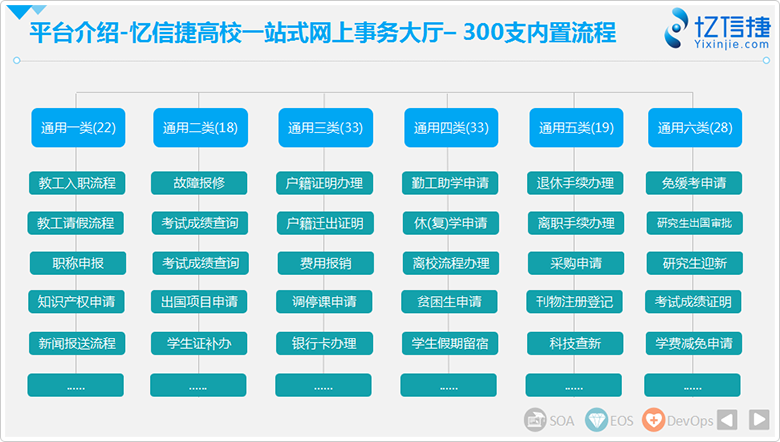Select the 采购申请 box
780x442 pixels.
(x=576, y=263)
